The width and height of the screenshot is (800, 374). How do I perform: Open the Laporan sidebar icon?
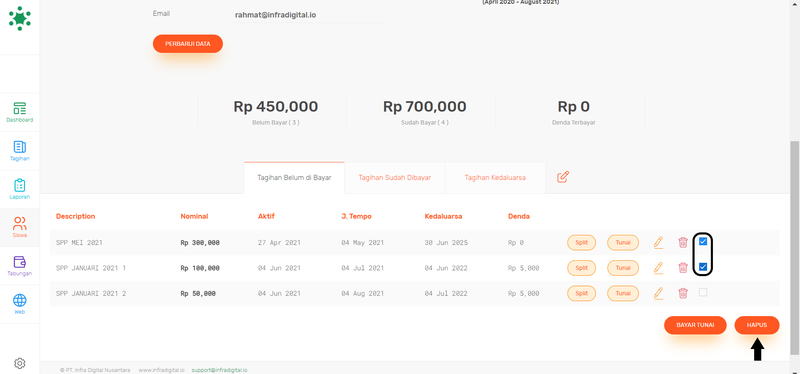(20, 189)
